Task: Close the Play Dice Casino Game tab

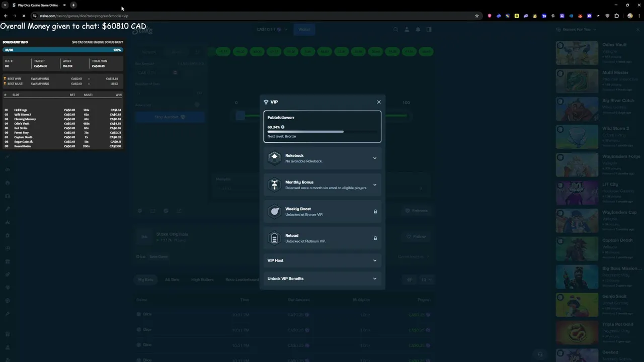Action: click(64, 5)
